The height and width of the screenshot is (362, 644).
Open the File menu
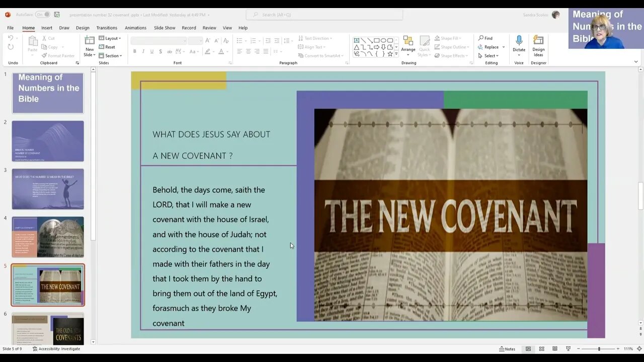click(10, 28)
